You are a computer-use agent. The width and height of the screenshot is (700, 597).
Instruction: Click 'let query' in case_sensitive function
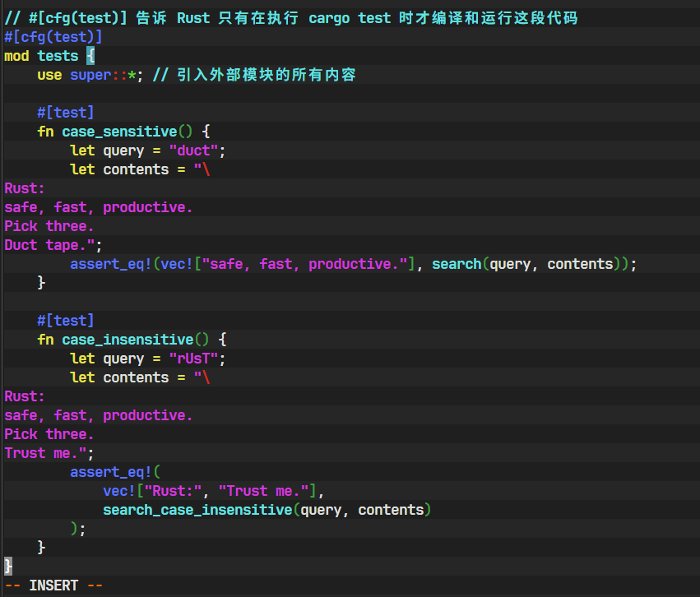107,150
